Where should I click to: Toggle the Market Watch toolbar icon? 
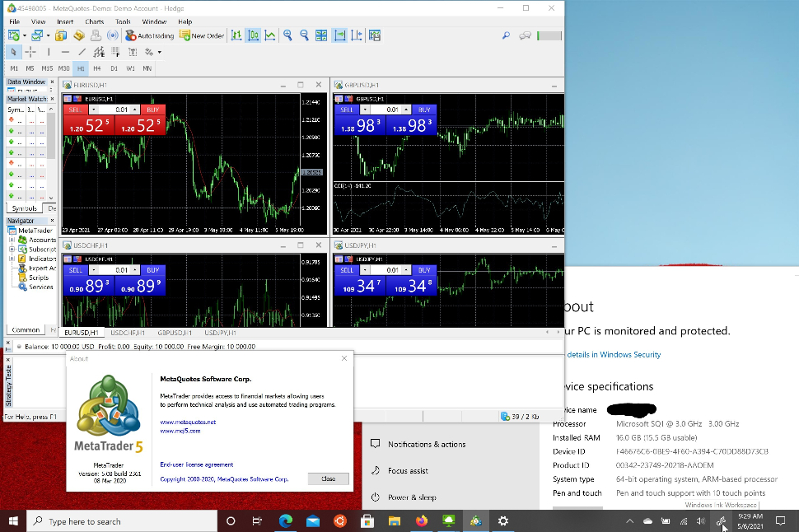coord(61,35)
